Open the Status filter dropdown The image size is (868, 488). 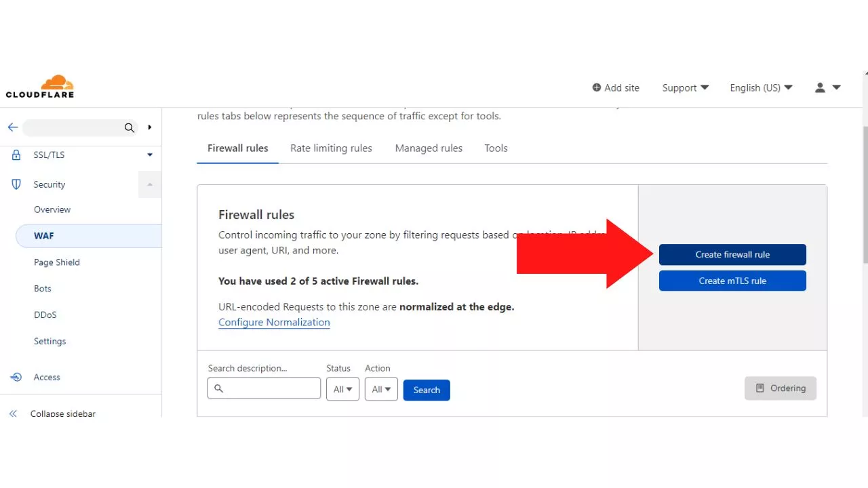(342, 389)
